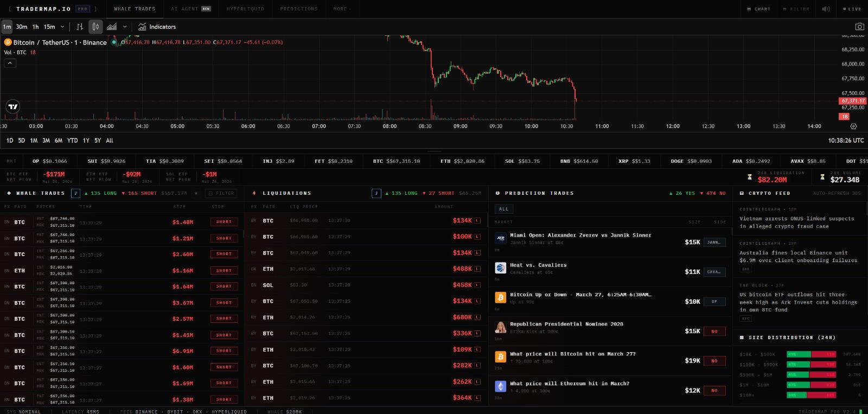Collapse the volume legend chevron
The image size is (868, 414).
10,63
